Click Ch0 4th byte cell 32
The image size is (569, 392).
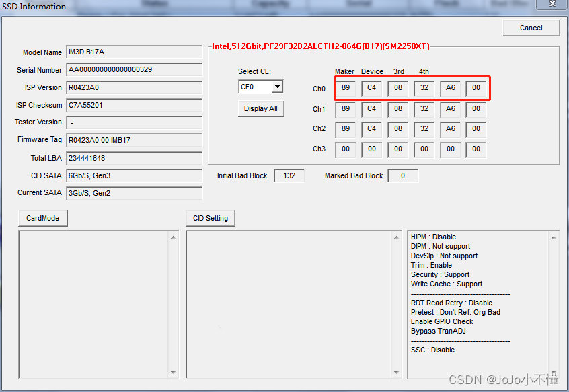coord(424,88)
